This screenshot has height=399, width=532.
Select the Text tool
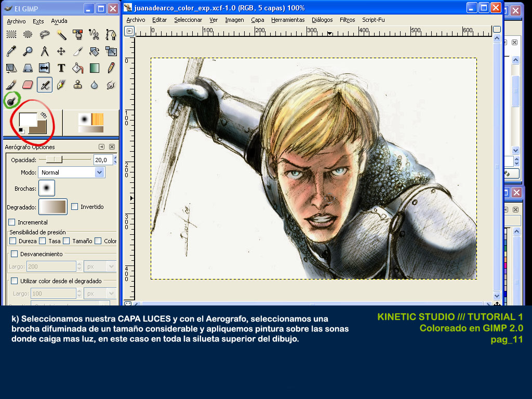pyautogui.click(x=61, y=68)
